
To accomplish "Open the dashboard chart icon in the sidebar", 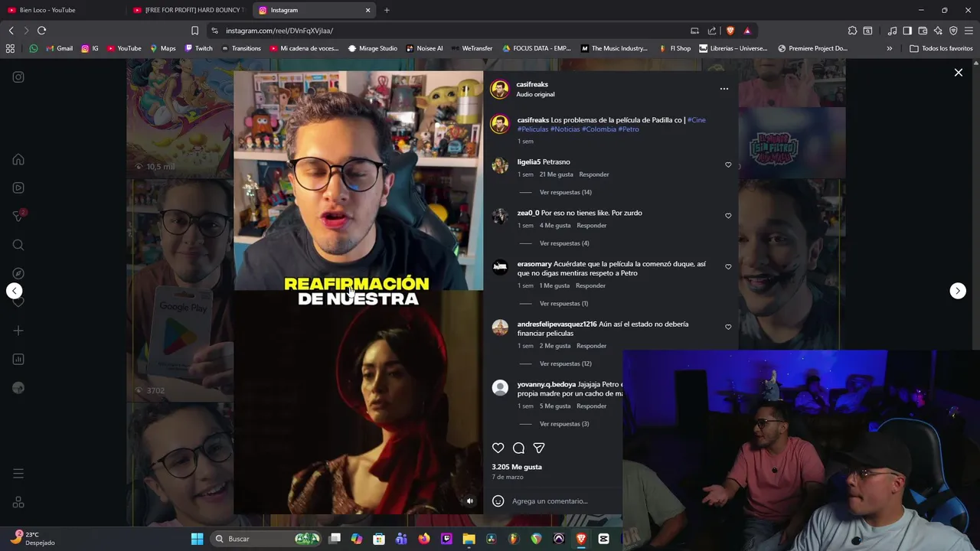I will pyautogui.click(x=18, y=359).
